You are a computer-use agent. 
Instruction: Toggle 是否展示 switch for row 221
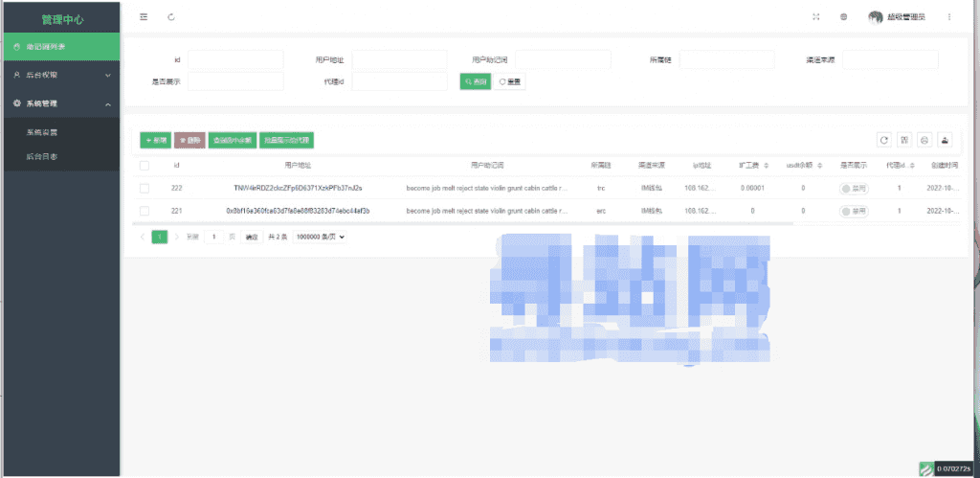pos(854,212)
